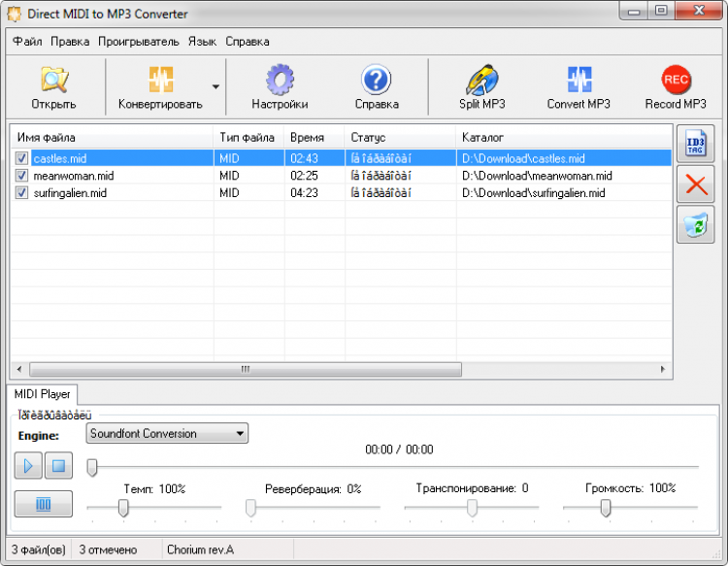Click the 04:23 time cell

click(x=304, y=192)
